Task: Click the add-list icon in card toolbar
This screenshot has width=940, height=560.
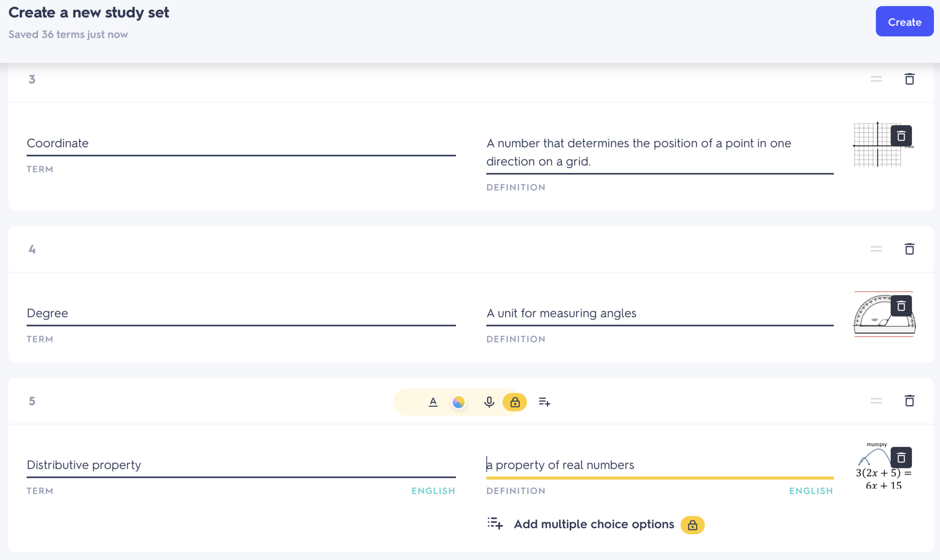Action: (x=544, y=402)
